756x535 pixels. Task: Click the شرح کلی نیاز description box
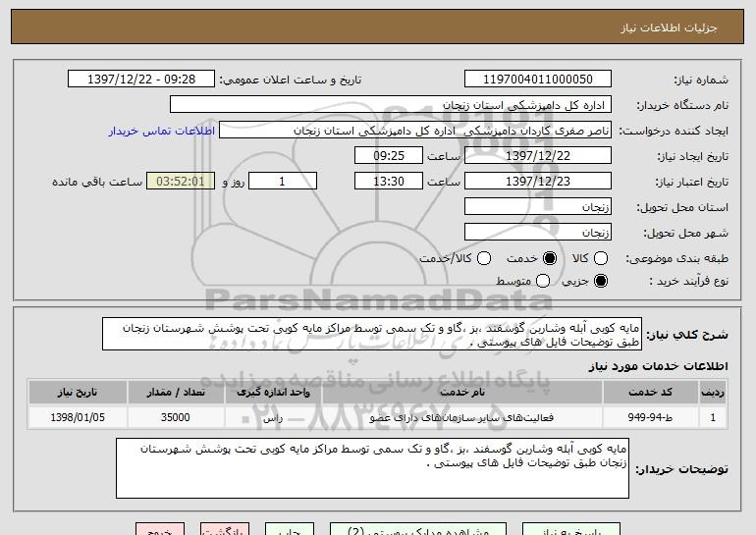pos(372,334)
